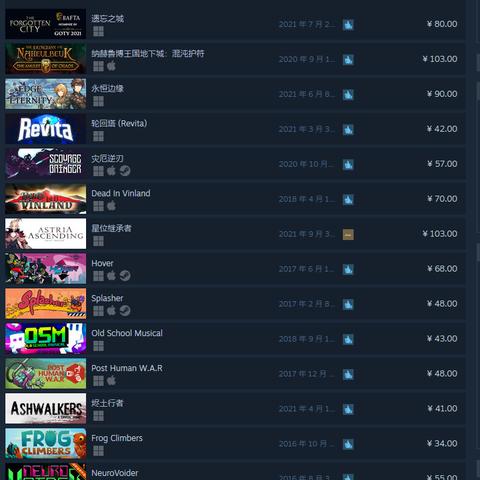Click the Steam Deck icon under Hover
Screen dimensions: 480x480
click(x=125, y=276)
